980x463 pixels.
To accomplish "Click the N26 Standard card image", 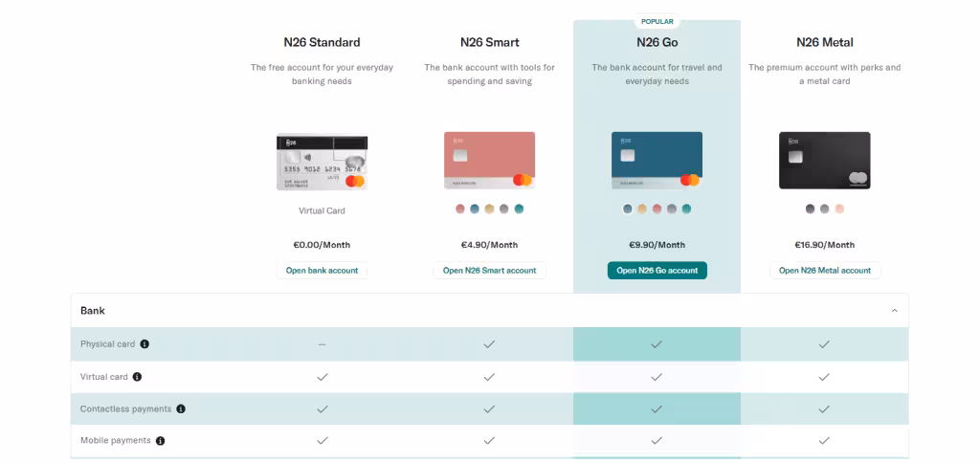I will click(322, 162).
